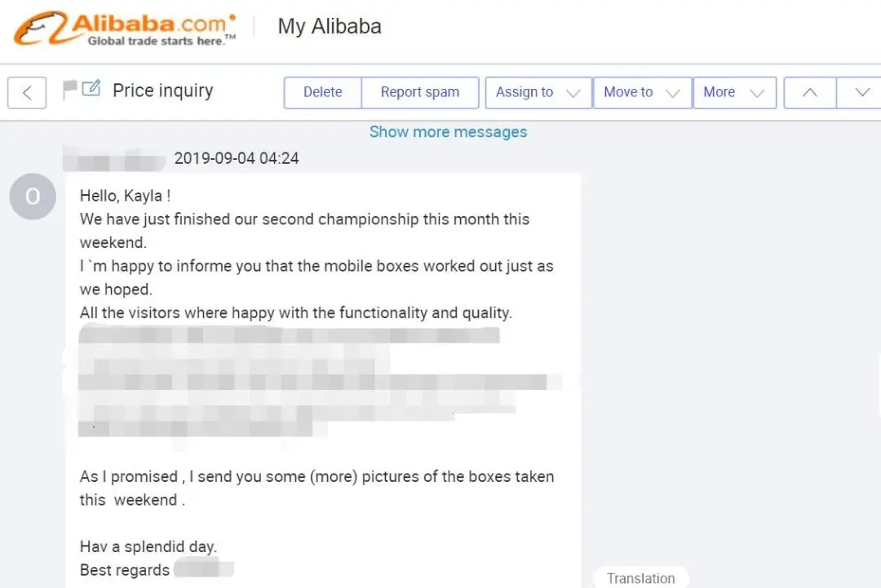Delete this inquiry message
881x588 pixels.
click(x=322, y=92)
